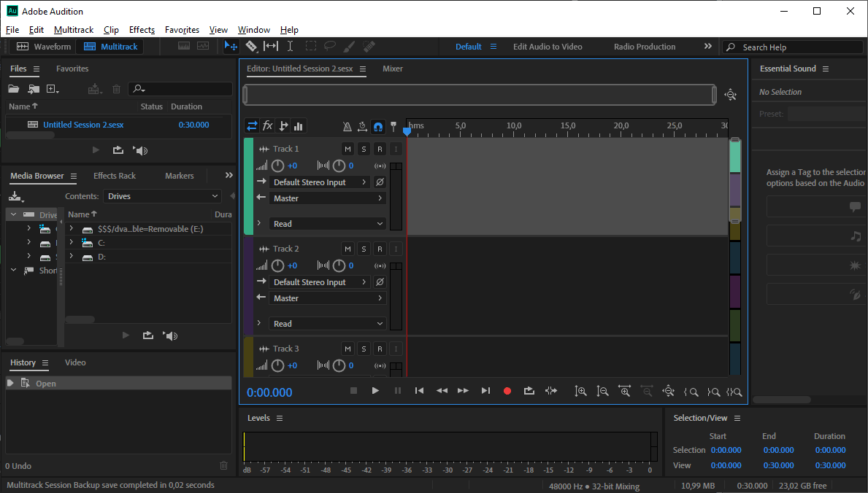The height and width of the screenshot is (493, 868).
Task: Start recording with the red Record button
Action: tap(507, 391)
